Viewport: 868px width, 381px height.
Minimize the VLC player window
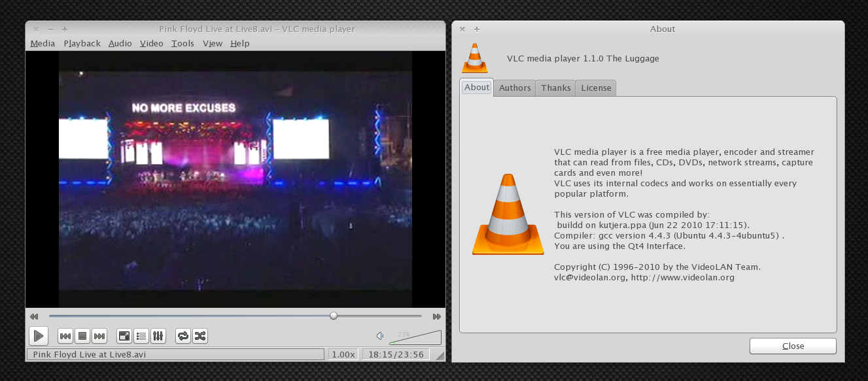click(x=50, y=29)
